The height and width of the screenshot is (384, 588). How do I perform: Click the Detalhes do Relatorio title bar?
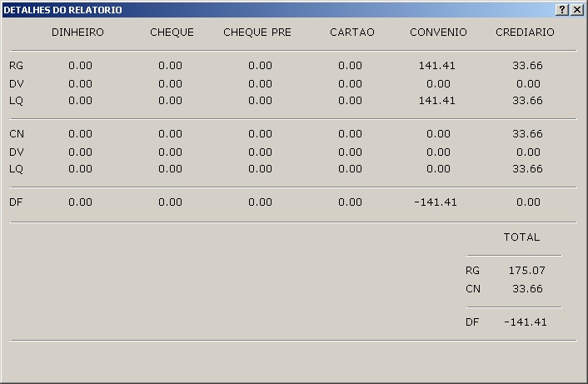[250, 9]
